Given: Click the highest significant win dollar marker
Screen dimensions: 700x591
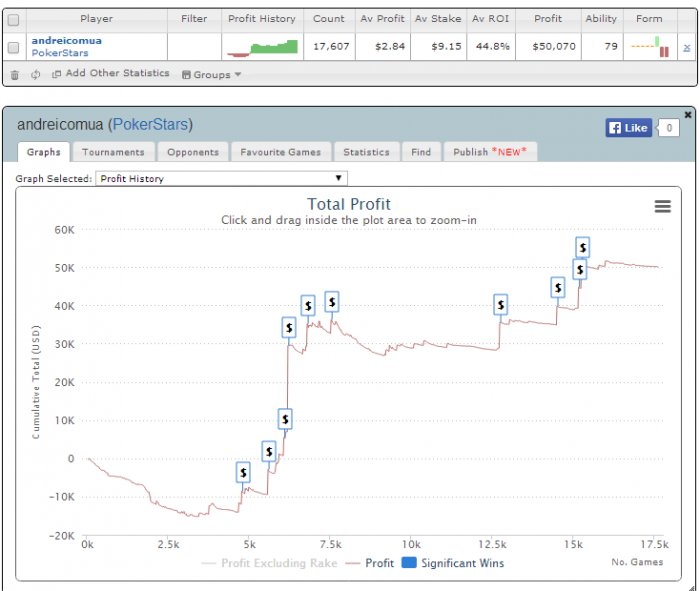Looking at the screenshot, I should click(582, 247).
